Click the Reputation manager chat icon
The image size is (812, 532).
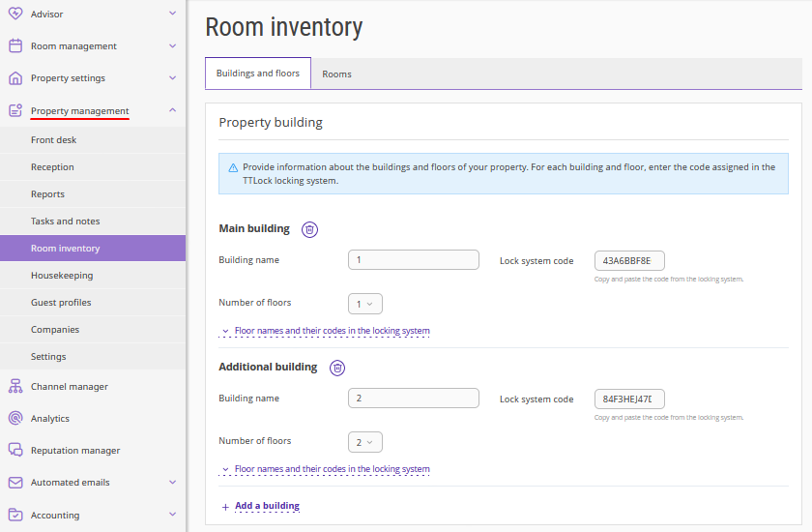tap(15, 450)
